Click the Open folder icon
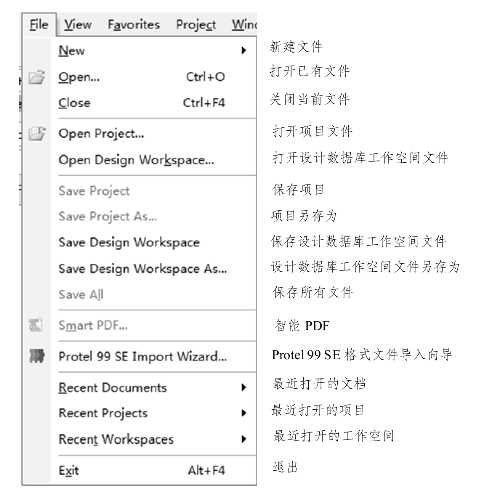The height and width of the screenshot is (494, 478). pyautogui.click(x=37, y=77)
